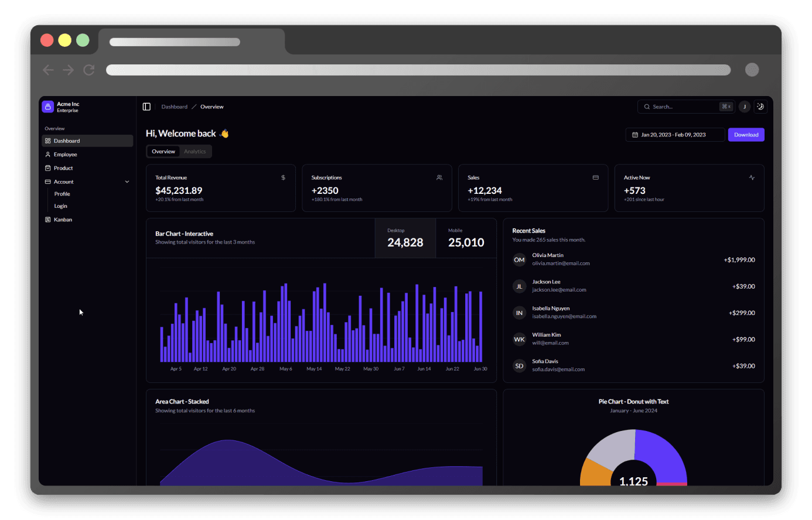
Task: Click the Download button
Action: coord(746,135)
